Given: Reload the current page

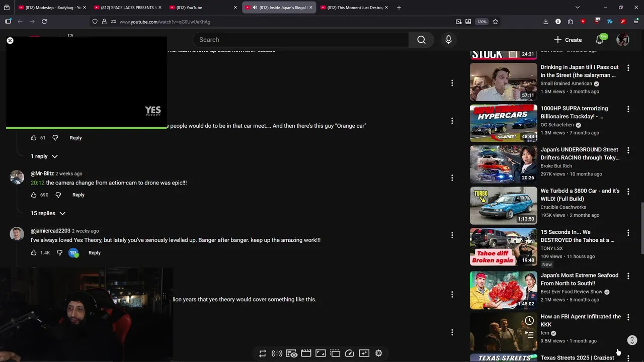Looking at the screenshot, I should coord(44,22).
